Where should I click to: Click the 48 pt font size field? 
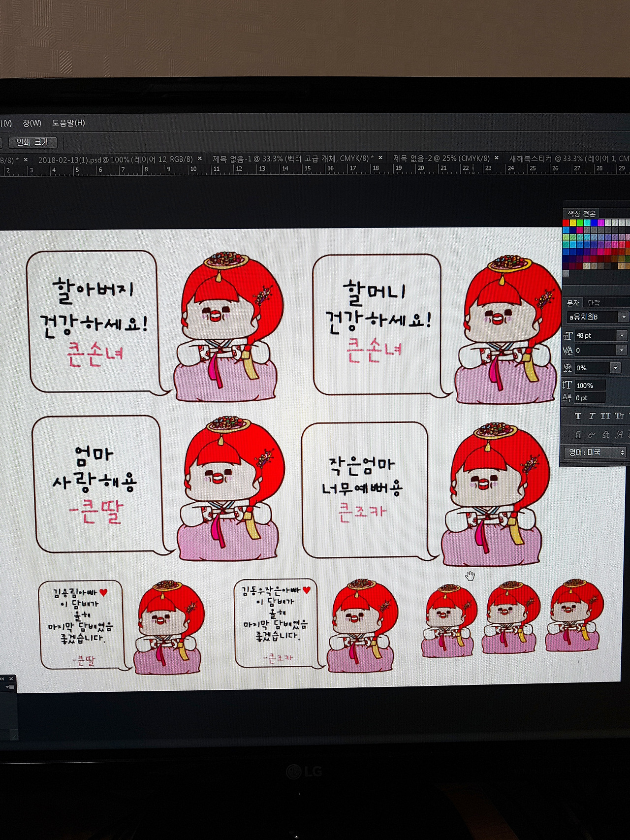(595, 336)
